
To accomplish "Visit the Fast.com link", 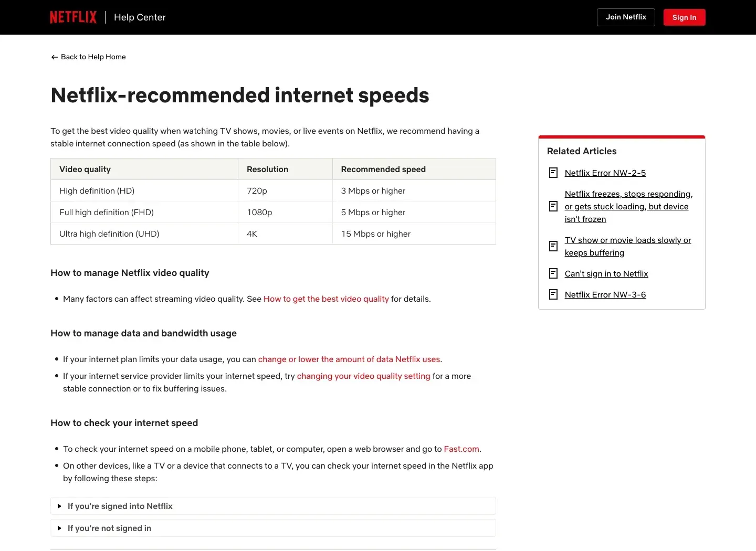I will click(461, 449).
